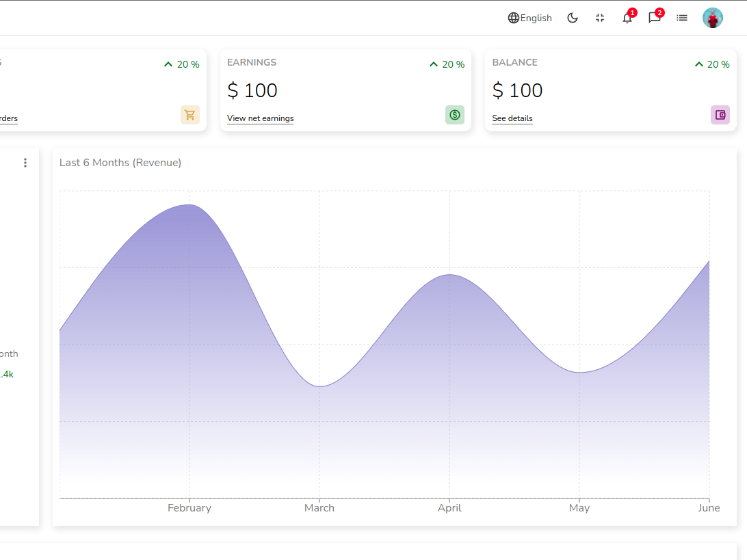Click the globe language icon
Screen dimensions: 747x560
coord(513,18)
